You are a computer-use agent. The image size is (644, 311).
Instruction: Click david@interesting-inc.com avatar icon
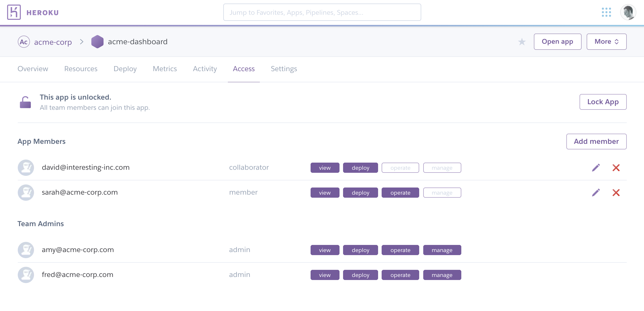[x=26, y=168]
